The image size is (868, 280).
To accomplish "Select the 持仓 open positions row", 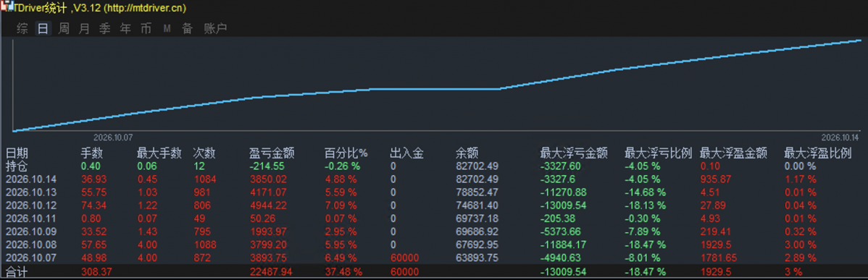I will click(434, 166).
